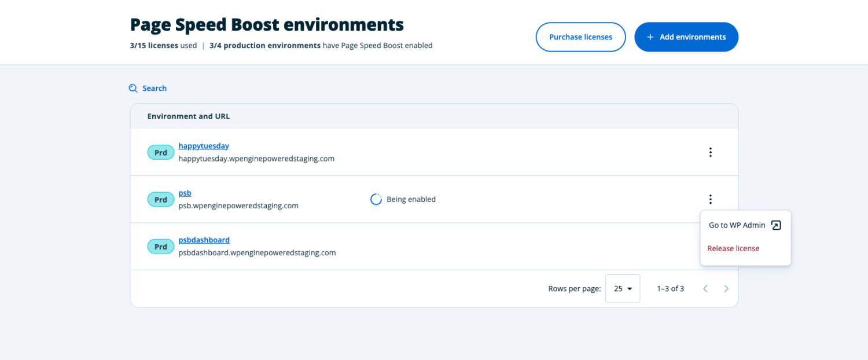Open the Rows per page dropdown
The height and width of the screenshot is (360, 868).
point(623,288)
